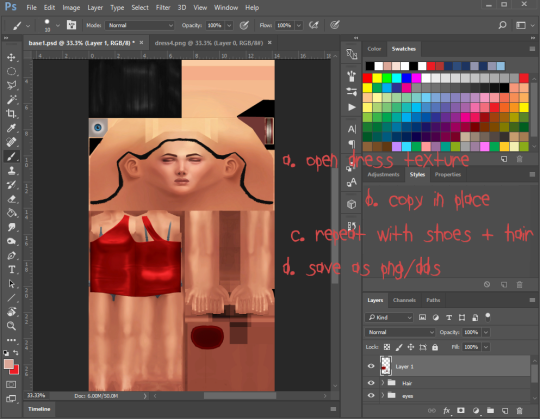Select the Horizontal Type tool
Image resolution: width=540 pixels, height=419 pixels.
[11, 270]
